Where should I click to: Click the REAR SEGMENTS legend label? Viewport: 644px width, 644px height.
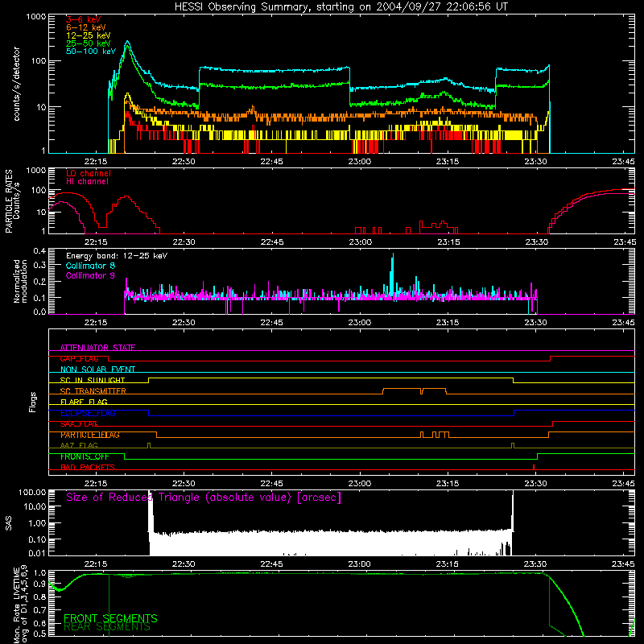point(107,627)
